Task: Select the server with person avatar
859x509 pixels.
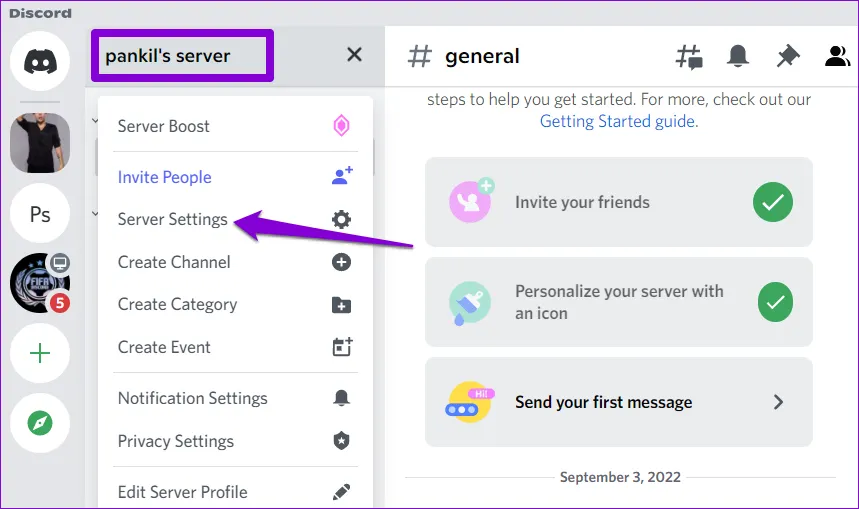Action: (x=40, y=142)
